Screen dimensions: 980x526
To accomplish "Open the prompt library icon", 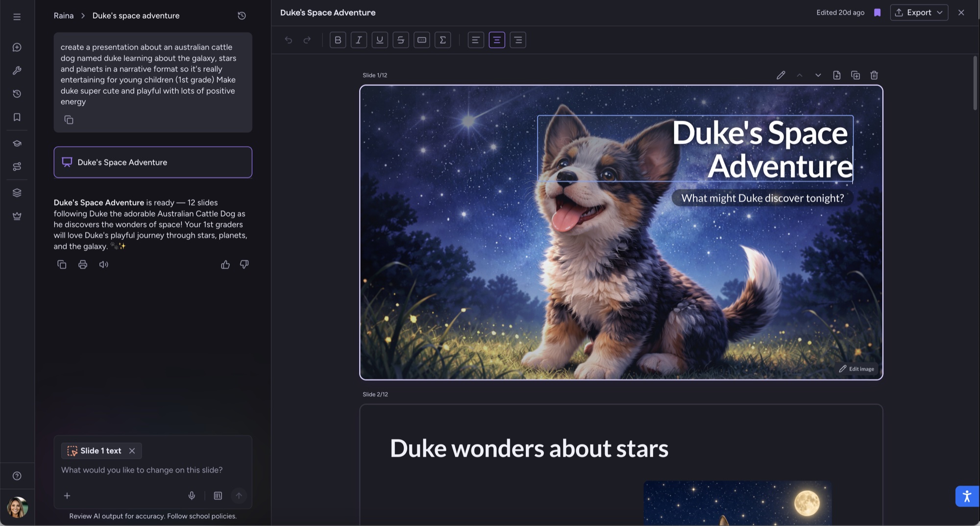I will click(218, 496).
